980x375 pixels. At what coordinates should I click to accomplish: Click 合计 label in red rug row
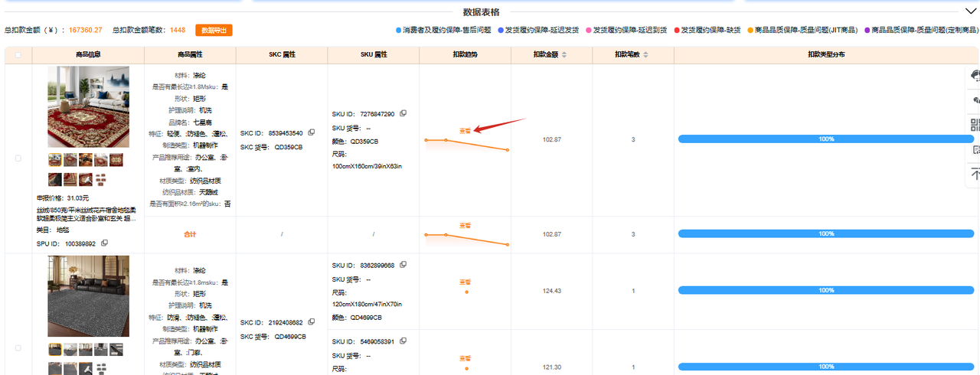(190, 234)
